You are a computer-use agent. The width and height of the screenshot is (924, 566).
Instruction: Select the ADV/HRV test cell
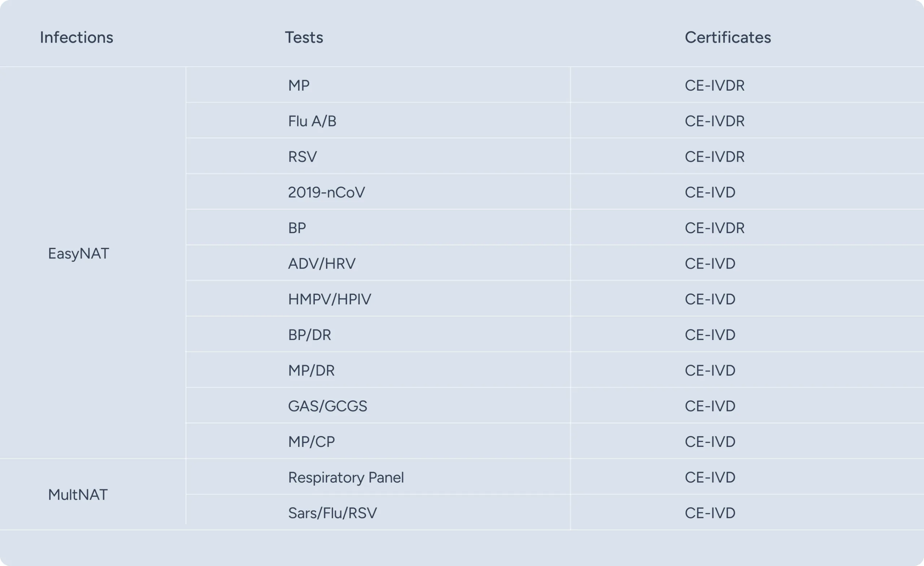pyautogui.click(x=321, y=264)
